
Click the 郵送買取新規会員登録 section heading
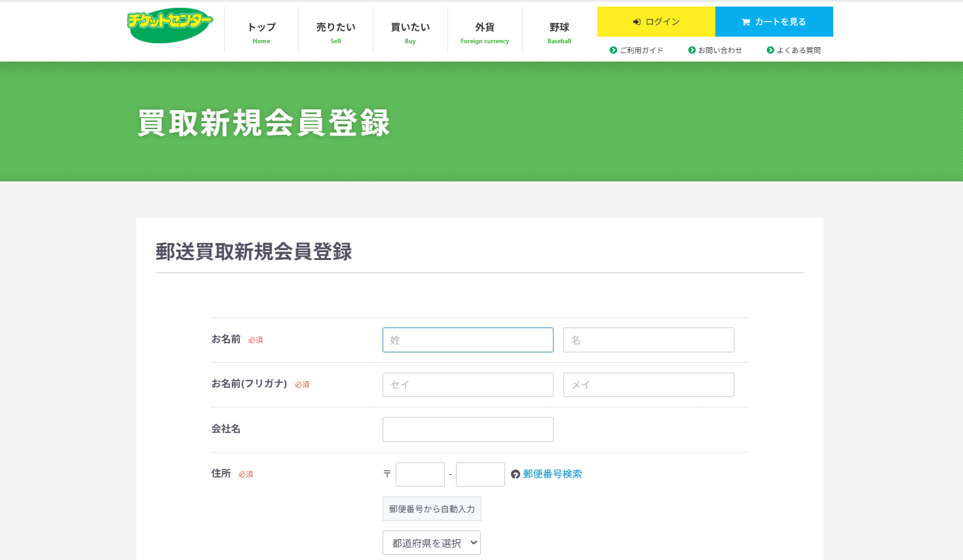point(254,252)
